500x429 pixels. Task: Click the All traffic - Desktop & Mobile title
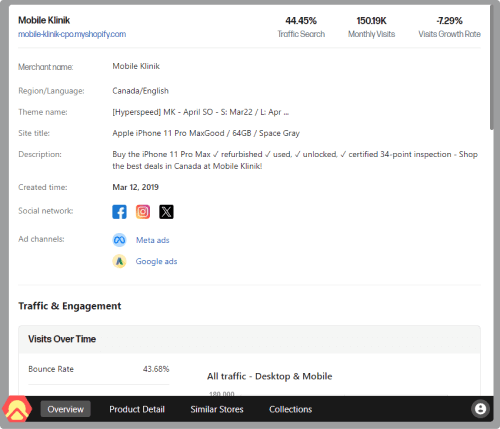(x=270, y=376)
